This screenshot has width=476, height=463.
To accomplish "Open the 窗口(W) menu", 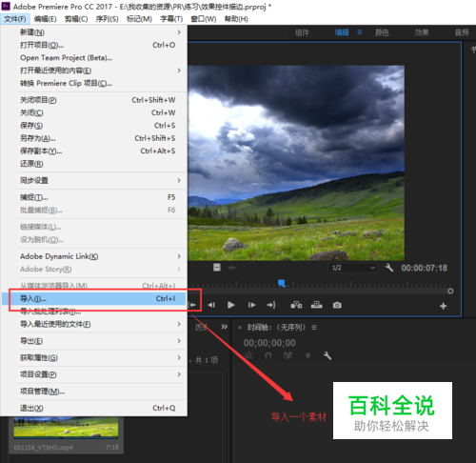I will pyautogui.click(x=204, y=19).
